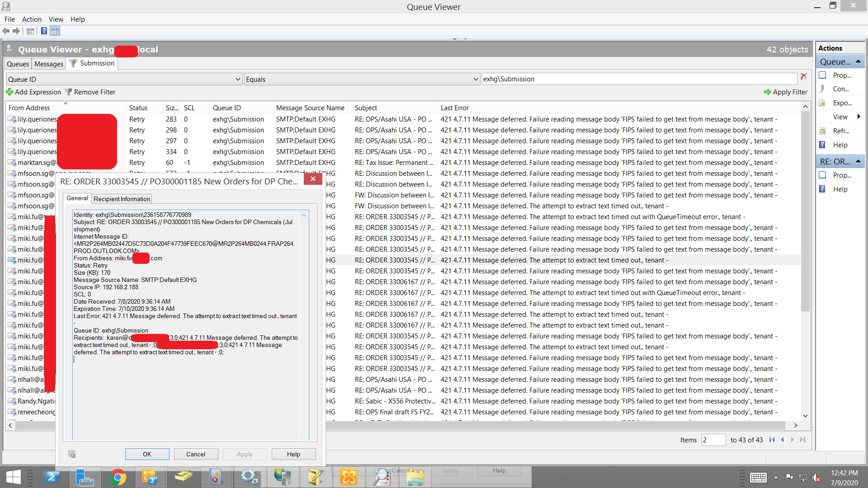This screenshot has height=488, width=868.
Task: Open File Explorer from the taskbar
Action: 414,477
